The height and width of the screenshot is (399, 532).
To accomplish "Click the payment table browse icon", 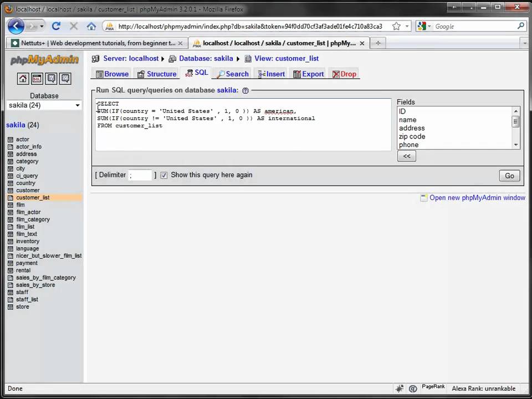I will tap(11, 263).
